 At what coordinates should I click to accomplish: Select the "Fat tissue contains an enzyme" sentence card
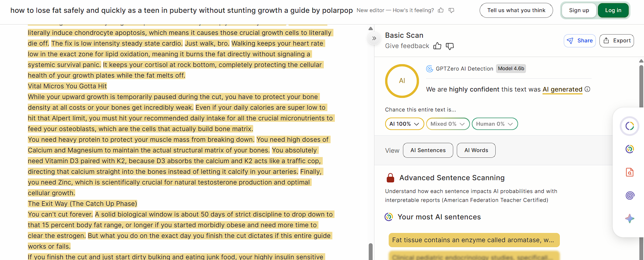tap(474, 240)
